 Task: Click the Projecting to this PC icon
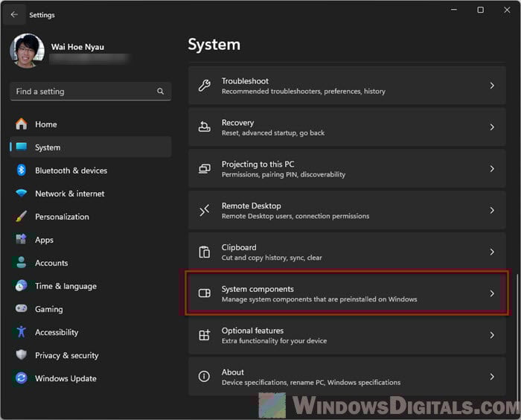pyautogui.click(x=205, y=168)
